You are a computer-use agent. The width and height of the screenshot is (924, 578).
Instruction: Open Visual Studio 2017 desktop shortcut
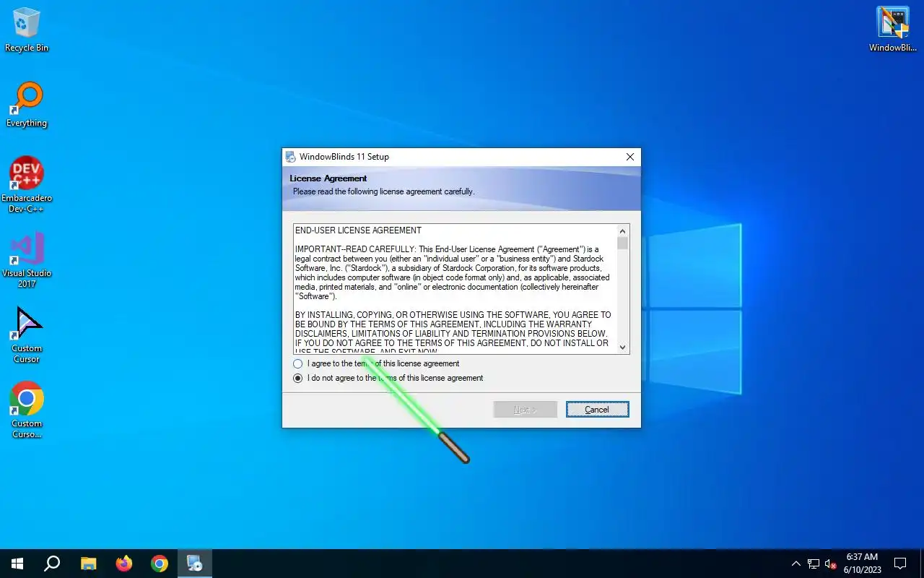(x=27, y=260)
